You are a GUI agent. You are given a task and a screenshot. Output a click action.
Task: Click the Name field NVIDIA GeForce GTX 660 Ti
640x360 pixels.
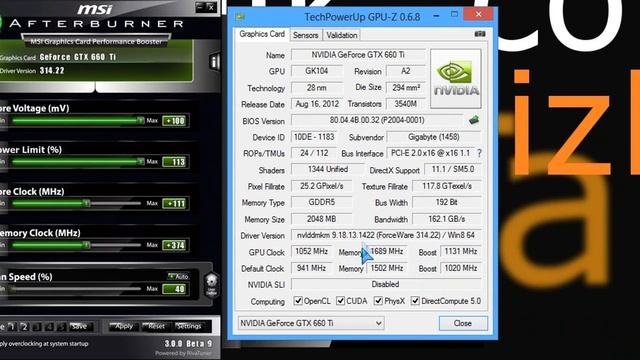358,55
